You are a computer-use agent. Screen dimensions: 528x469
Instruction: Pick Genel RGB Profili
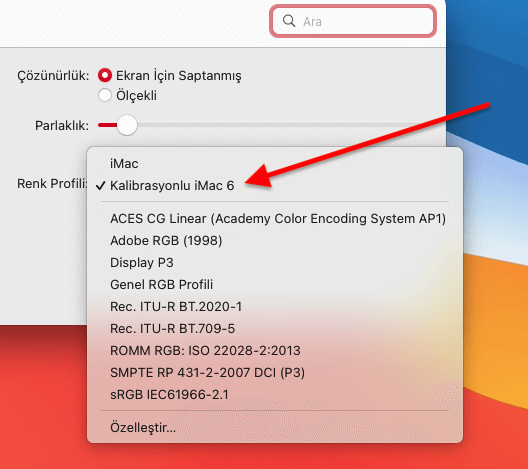pyautogui.click(x=275, y=284)
